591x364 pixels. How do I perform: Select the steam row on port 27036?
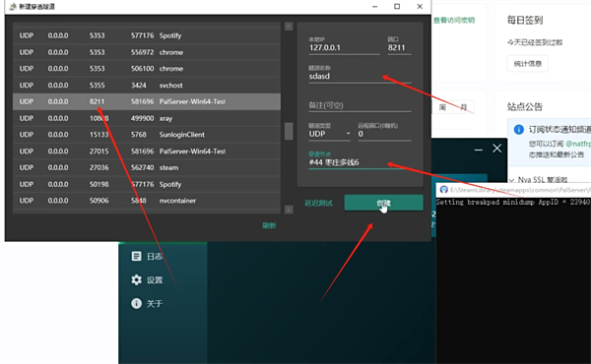147,167
